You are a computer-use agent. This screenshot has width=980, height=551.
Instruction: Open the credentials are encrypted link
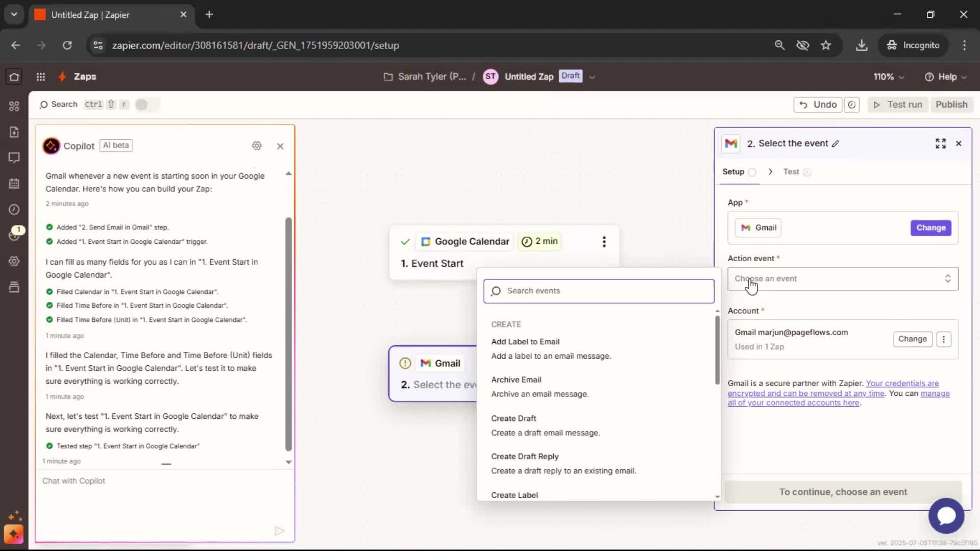tap(833, 388)
